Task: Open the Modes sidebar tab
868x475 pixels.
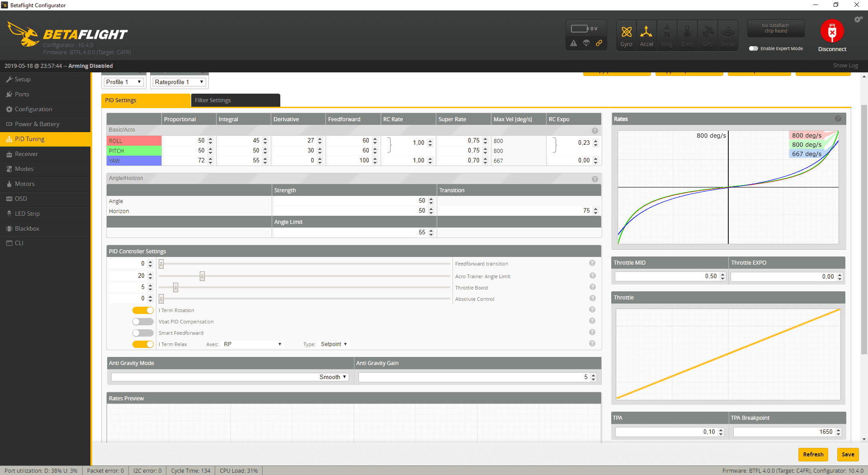Action: coord(45,169)
